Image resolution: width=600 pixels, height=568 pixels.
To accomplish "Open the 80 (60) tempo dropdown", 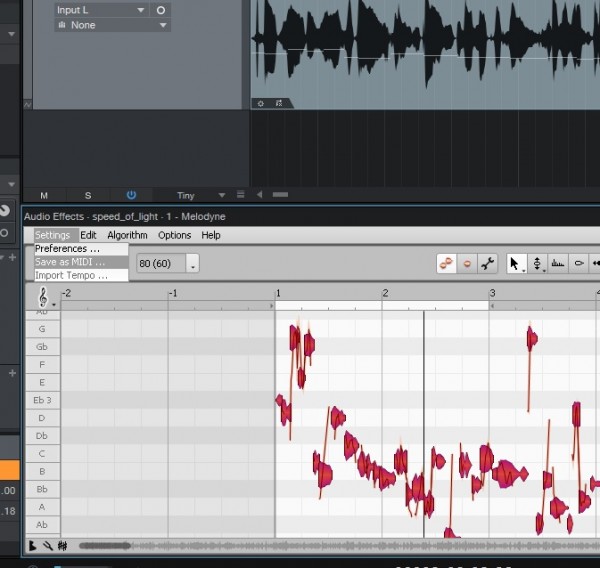I will tap(192, 264).
